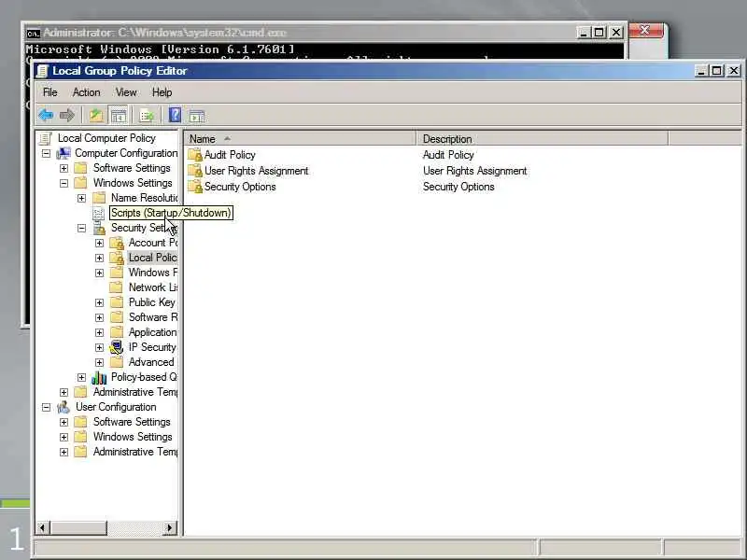Select the Security Options folder icon
747x560 pixels.
(195, 187)
